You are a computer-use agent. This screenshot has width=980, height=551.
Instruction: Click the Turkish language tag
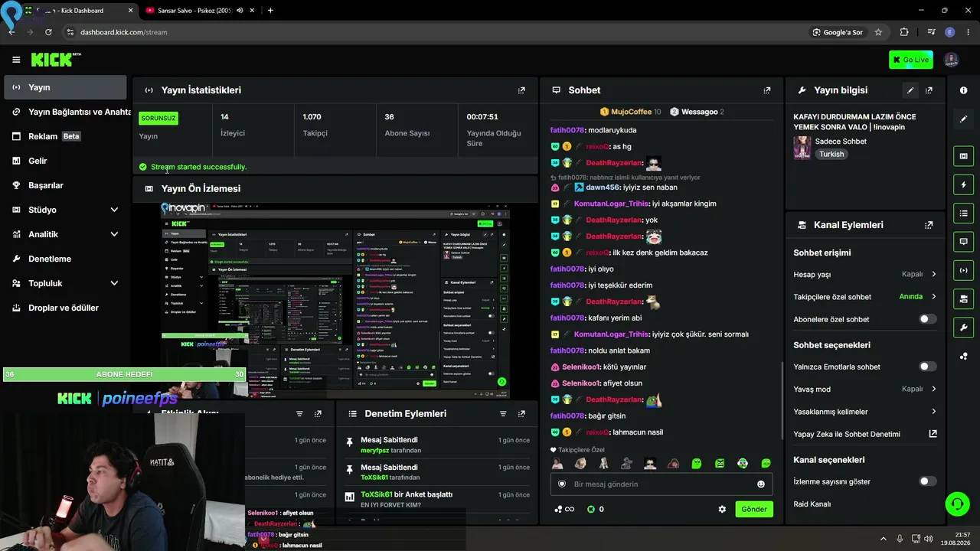tap(831, 154)
